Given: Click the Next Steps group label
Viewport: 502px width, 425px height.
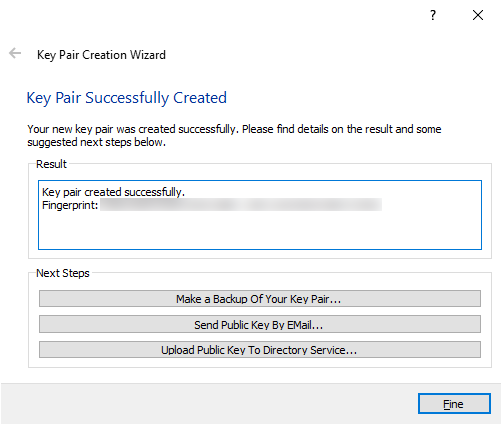Looking at the screenshot, I should pos(63,273).
